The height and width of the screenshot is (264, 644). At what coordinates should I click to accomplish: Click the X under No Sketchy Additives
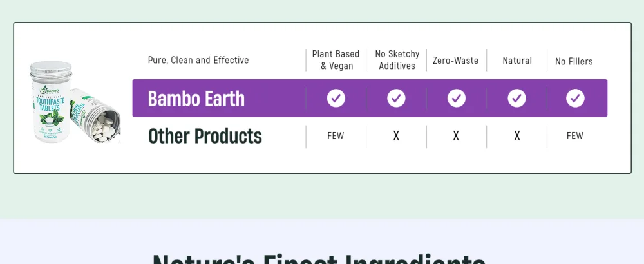click(396, 136)
